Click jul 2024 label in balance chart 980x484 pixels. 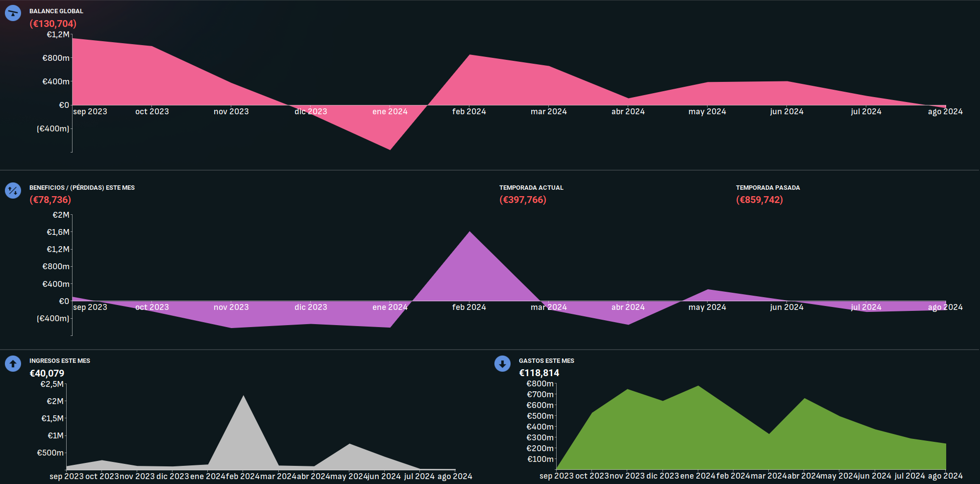(866, 112)
